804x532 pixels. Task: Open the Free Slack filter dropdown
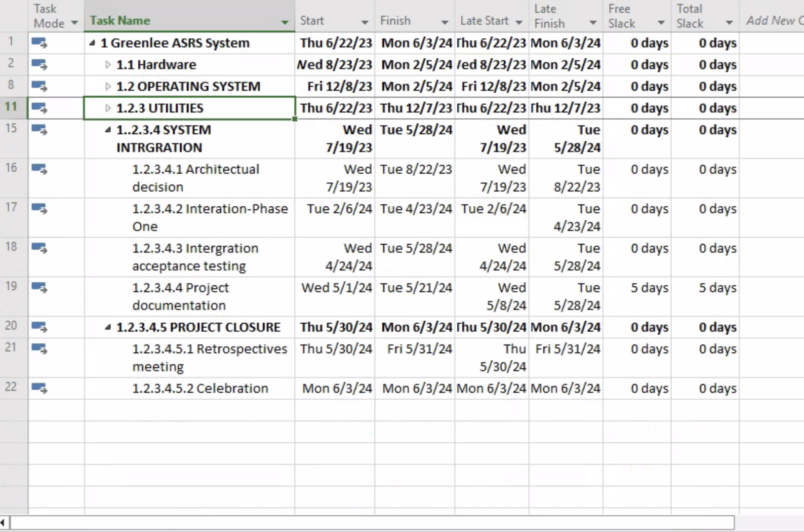662,22
